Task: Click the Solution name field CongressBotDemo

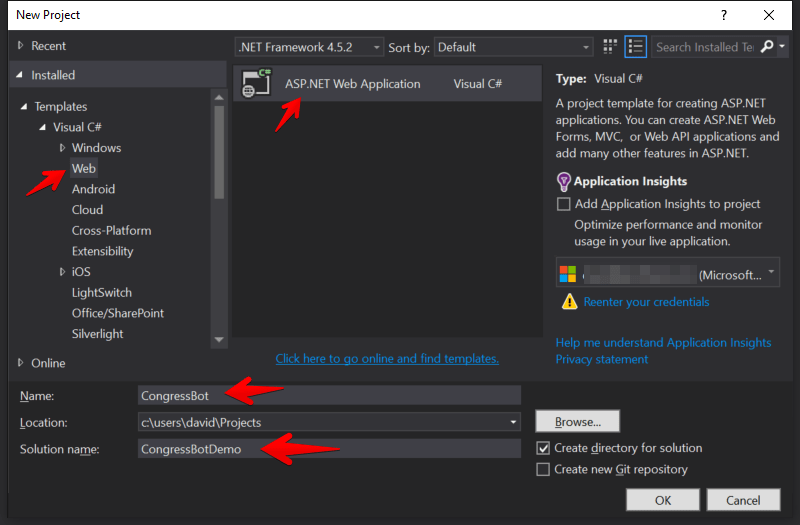Action: pos(329,448)
